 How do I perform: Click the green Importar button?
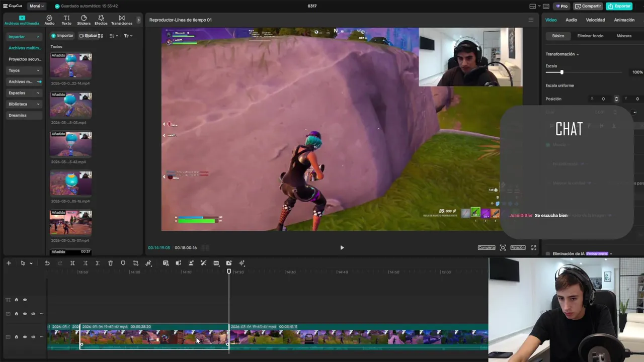62,36
